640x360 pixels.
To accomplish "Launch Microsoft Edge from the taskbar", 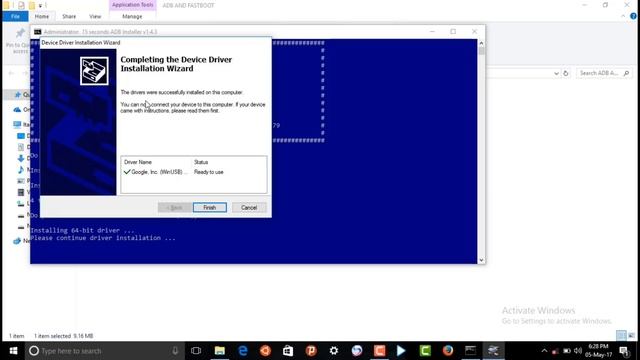I will 243,351.
